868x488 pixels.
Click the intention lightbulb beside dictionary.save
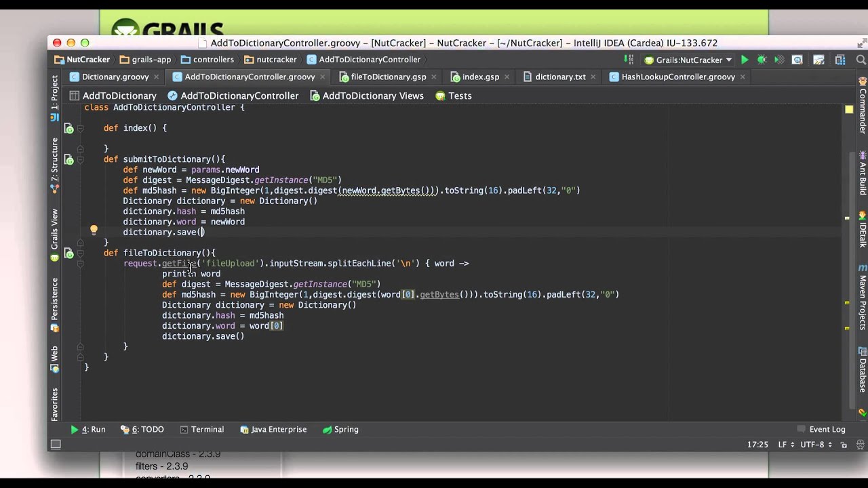click(x=94, y=230)
